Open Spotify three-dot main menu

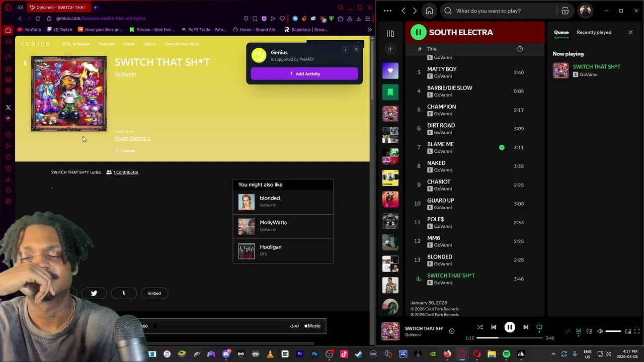click(387, 11)
